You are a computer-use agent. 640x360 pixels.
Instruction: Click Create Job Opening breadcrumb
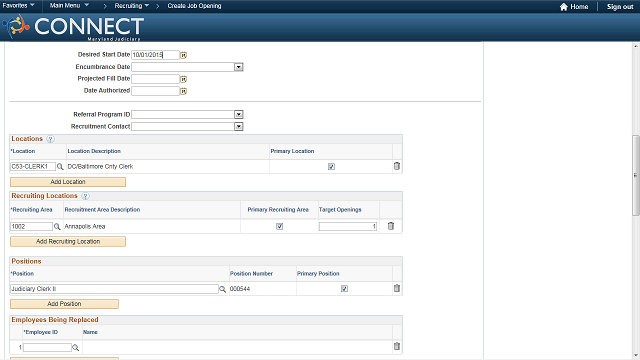coord(194,6)
